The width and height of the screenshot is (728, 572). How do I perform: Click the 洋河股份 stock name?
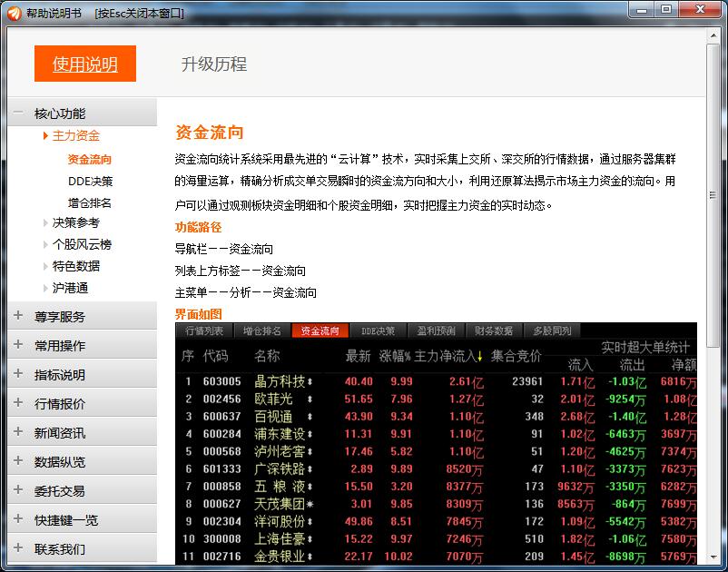point(280,521)
